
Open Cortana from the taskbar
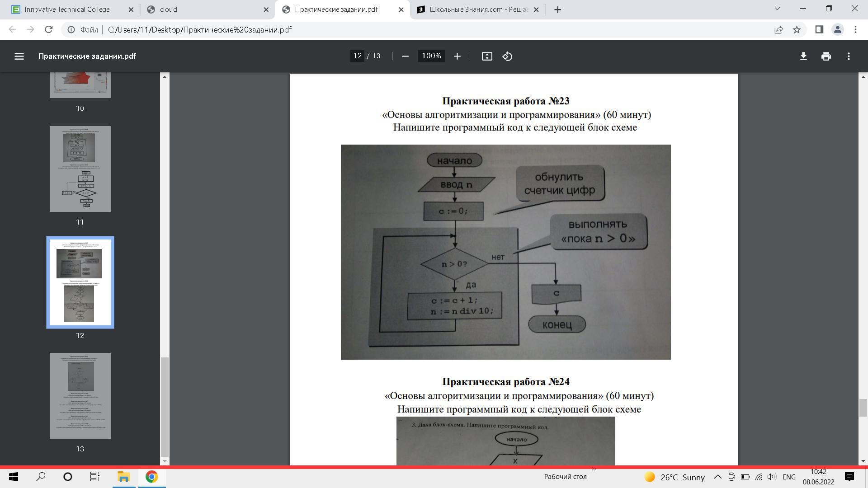[68, 477]
